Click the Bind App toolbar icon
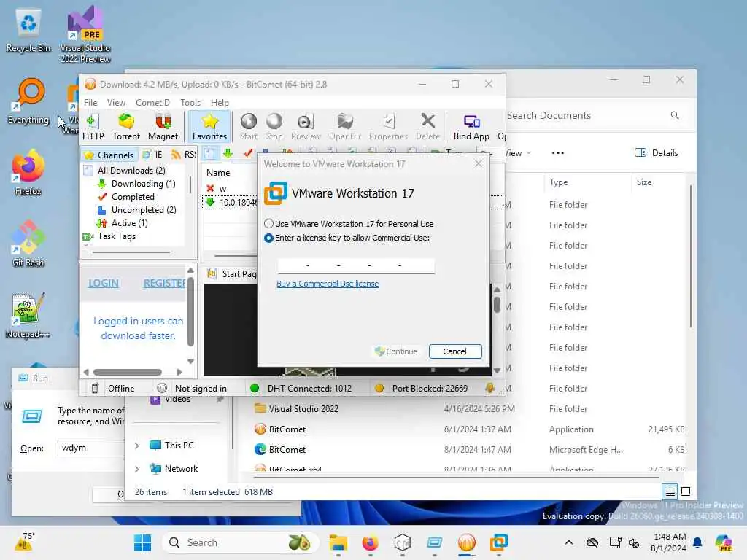747x560 pixels. pos(471,127)
